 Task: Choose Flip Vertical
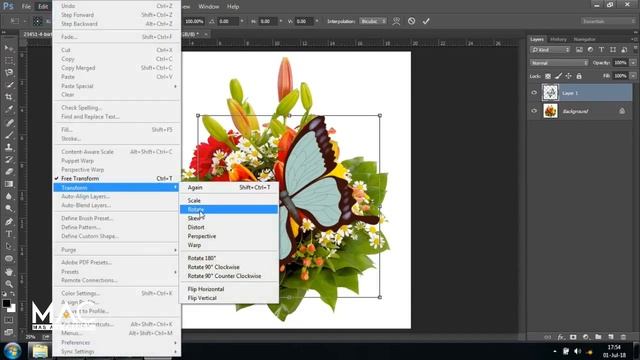coord(229,298)
